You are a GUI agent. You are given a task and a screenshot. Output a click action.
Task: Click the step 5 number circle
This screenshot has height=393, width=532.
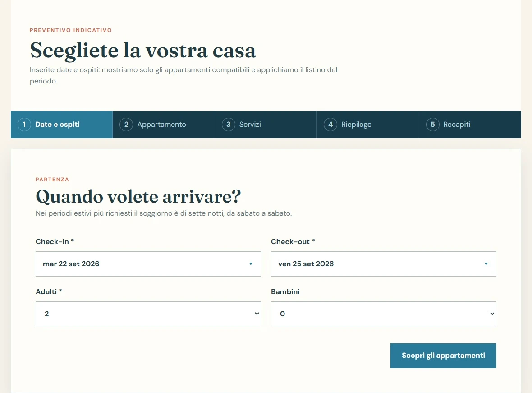pos(433,125)
